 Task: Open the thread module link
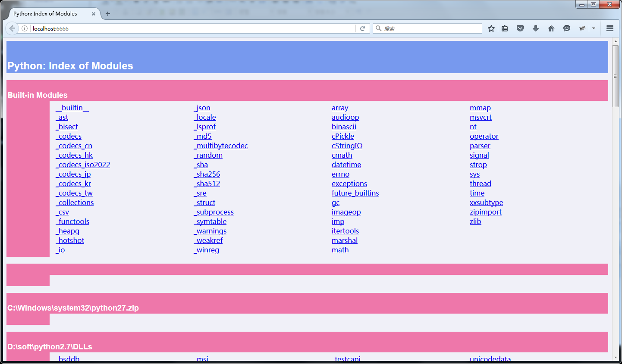481,184
